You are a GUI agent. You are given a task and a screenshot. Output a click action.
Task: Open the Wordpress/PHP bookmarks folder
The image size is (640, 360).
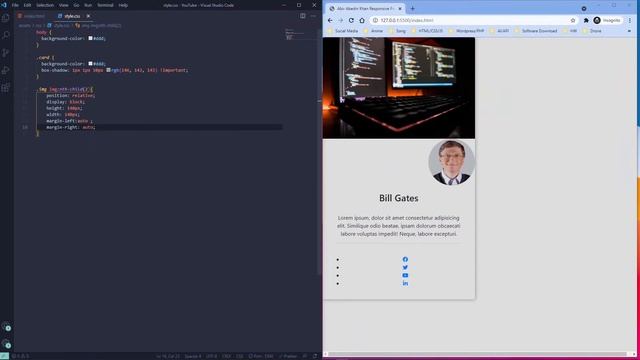[x=466, y=31]
